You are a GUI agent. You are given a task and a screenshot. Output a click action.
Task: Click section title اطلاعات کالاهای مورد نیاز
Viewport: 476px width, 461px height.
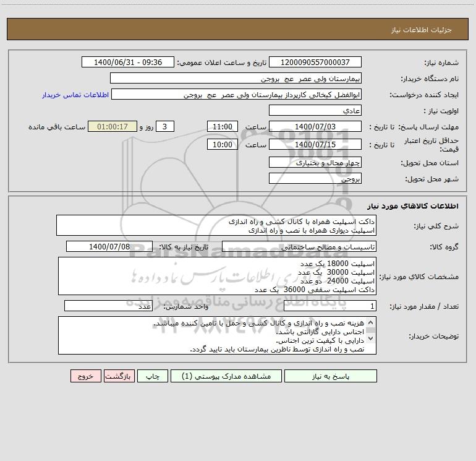413,206
